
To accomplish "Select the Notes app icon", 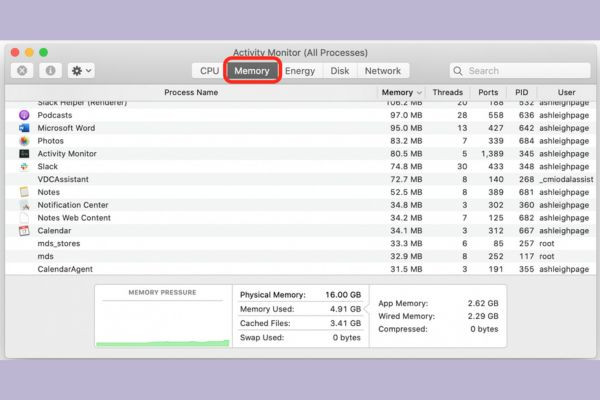I will 24,192.
